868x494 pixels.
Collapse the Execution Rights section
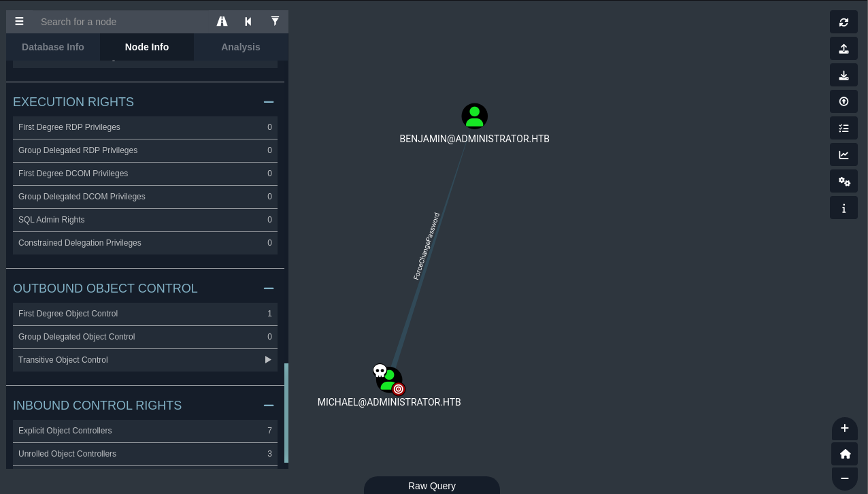point(269,102)
